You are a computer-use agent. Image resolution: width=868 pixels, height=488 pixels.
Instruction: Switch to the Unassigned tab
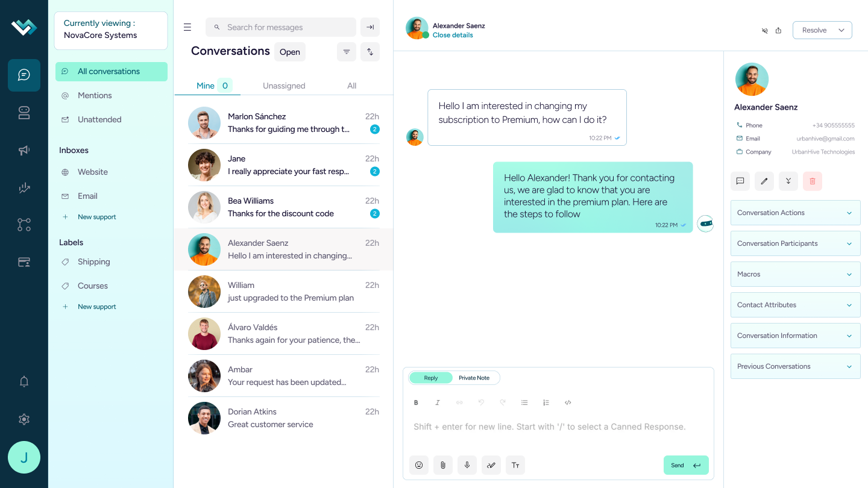click(284, 86)
